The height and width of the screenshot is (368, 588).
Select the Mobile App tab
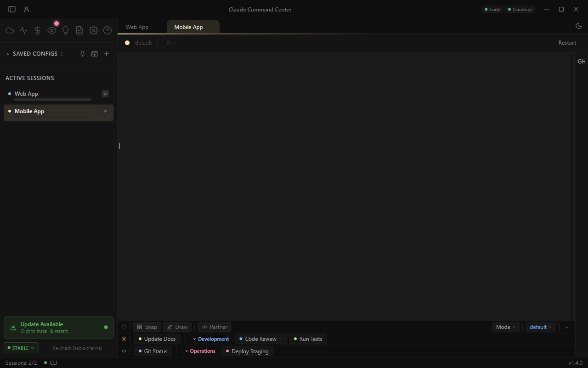(193, 27)
